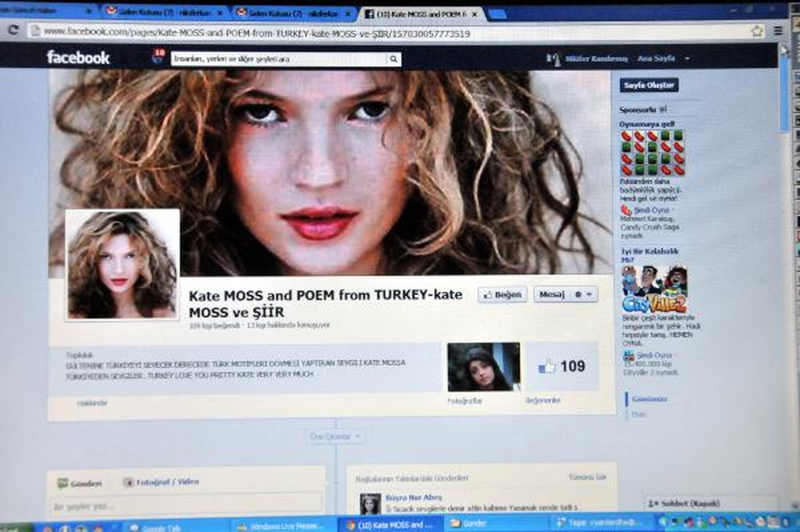The height and width of the screenshot is (532, 800).
Task: Click the Gönderi post icon
Action: coord(63,483)
